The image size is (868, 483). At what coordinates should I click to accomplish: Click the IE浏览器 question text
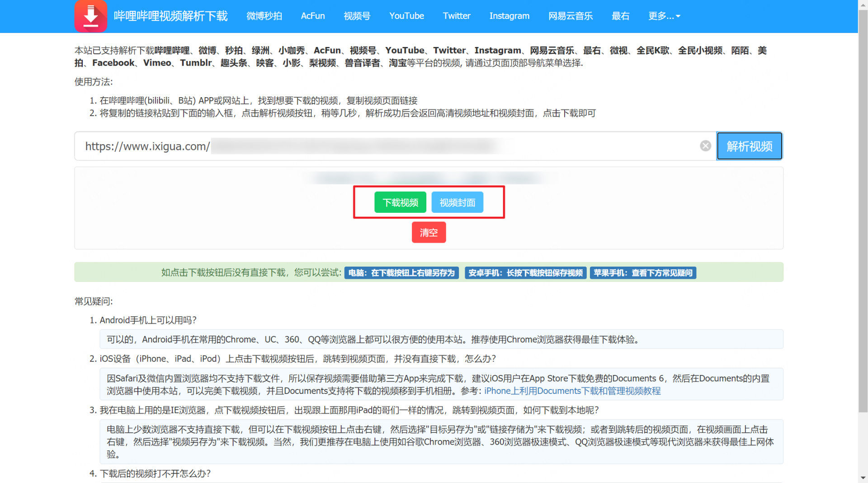pos(349,410)
